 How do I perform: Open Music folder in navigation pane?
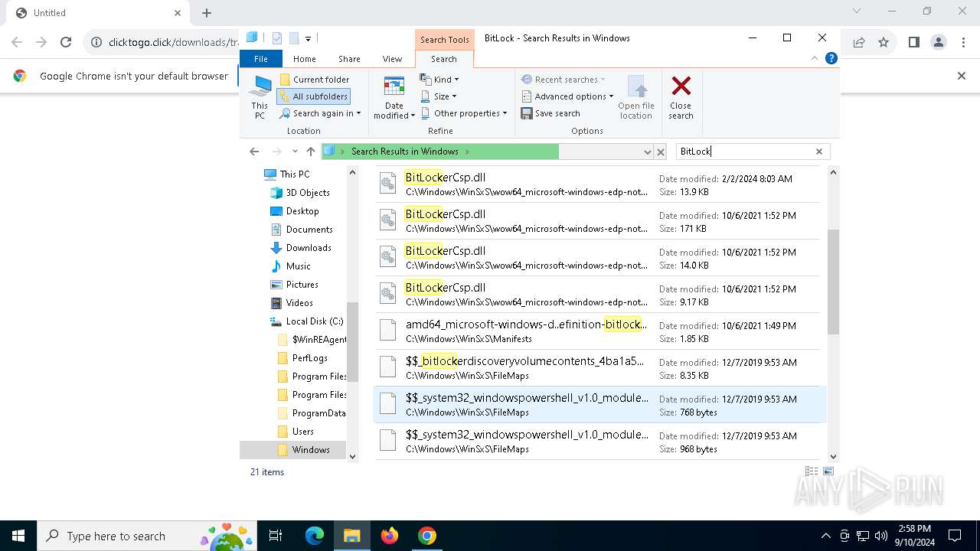tap(298, 266)
